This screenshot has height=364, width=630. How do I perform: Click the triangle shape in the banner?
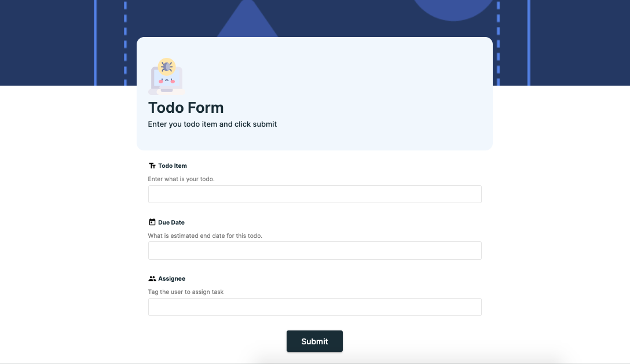pyautogui.click(x=247, y=20)
